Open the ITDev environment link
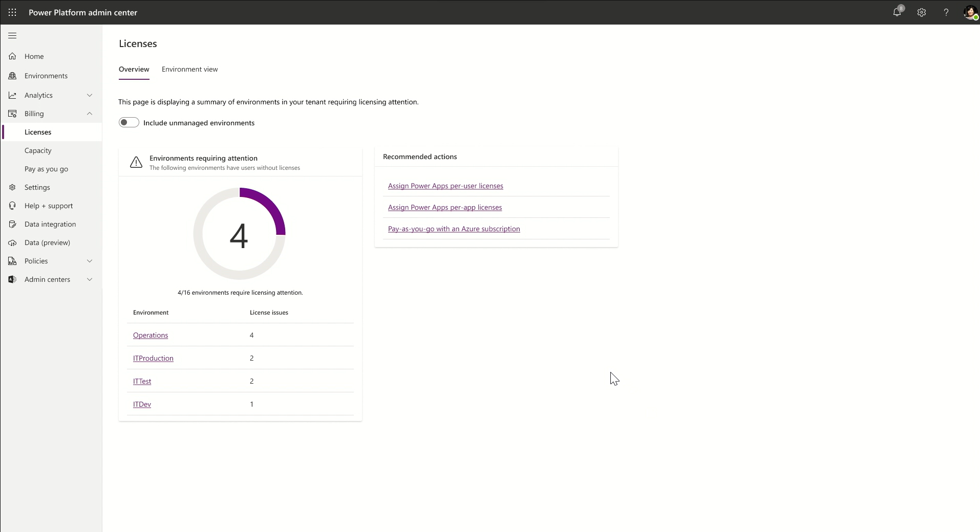The width and height of the screenshot is (980, 532). tap(142, 404)
